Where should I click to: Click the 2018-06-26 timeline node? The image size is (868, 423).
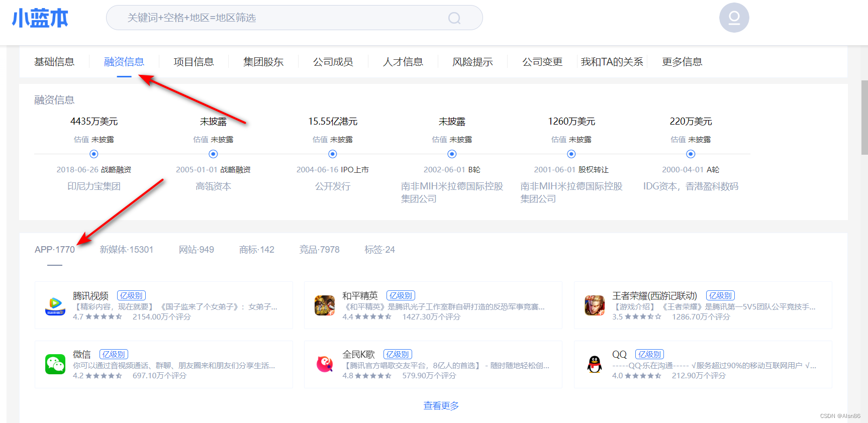tap(94, 154)
